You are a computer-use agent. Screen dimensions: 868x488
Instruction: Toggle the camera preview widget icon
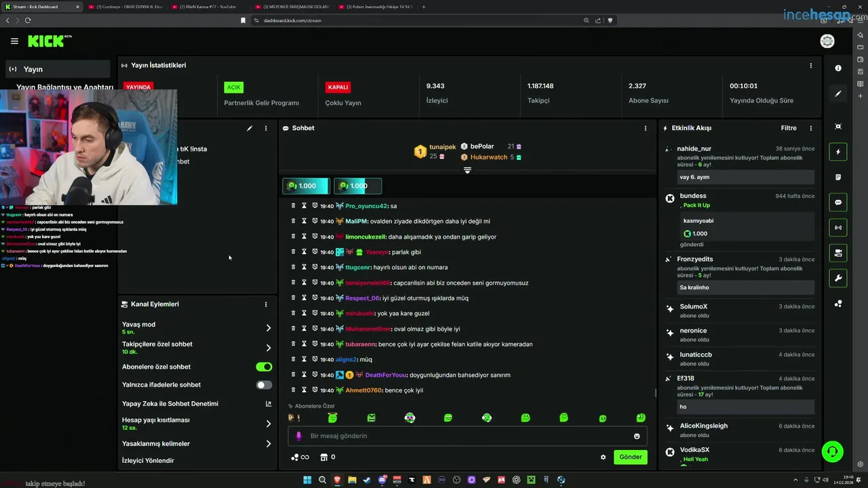pyautogui.click(x=838, y=253)
